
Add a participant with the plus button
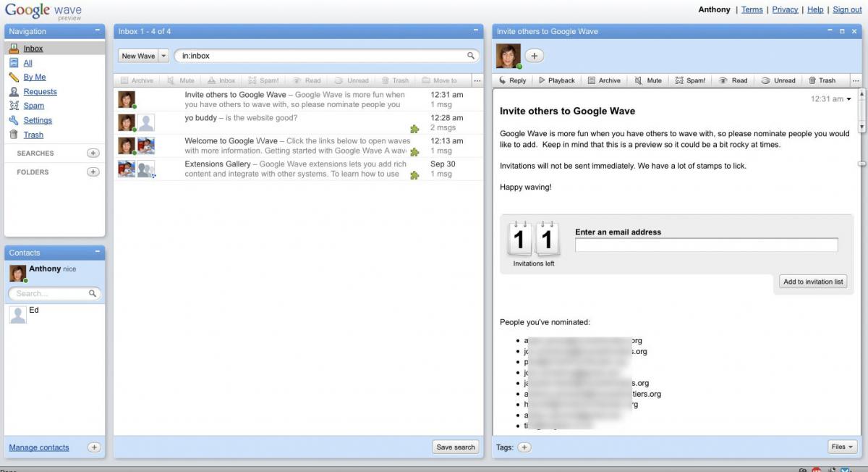[x=534, y=56]
